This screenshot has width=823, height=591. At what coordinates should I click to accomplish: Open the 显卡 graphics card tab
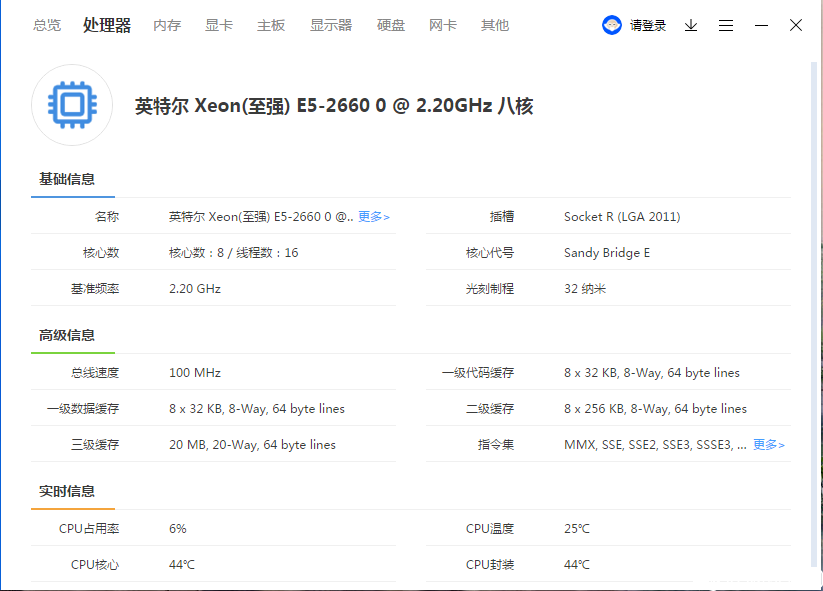click(218, 25)
